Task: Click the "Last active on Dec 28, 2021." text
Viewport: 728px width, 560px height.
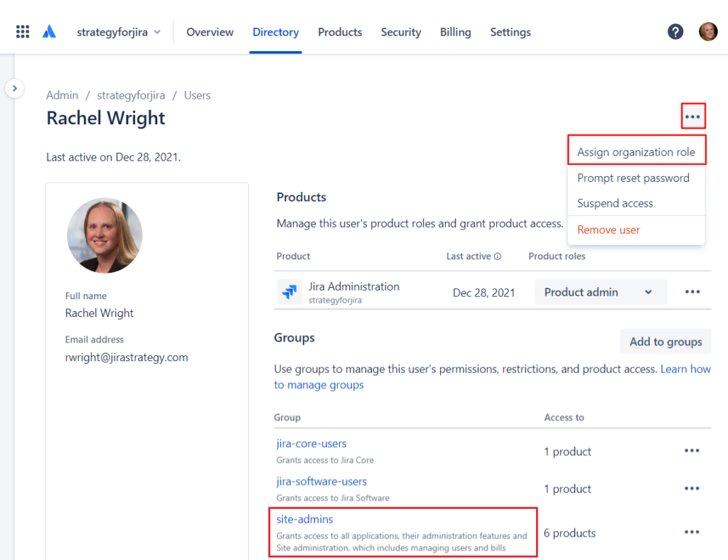Action: [113, 157]
